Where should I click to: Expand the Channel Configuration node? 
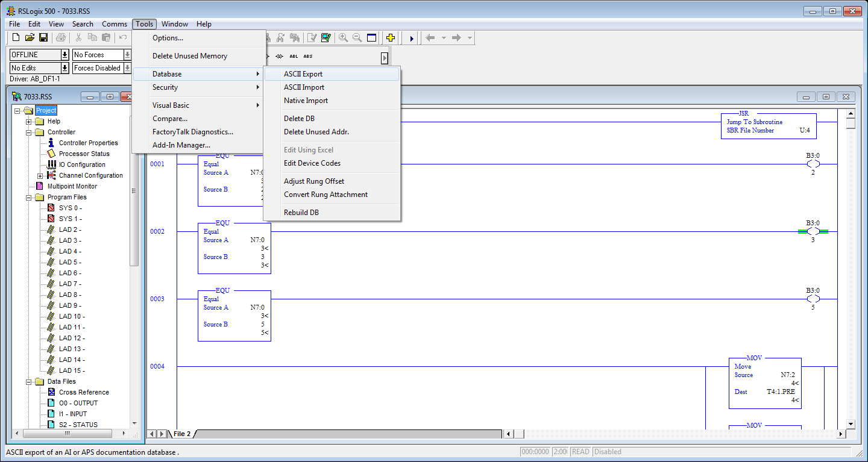click(40, 175)
